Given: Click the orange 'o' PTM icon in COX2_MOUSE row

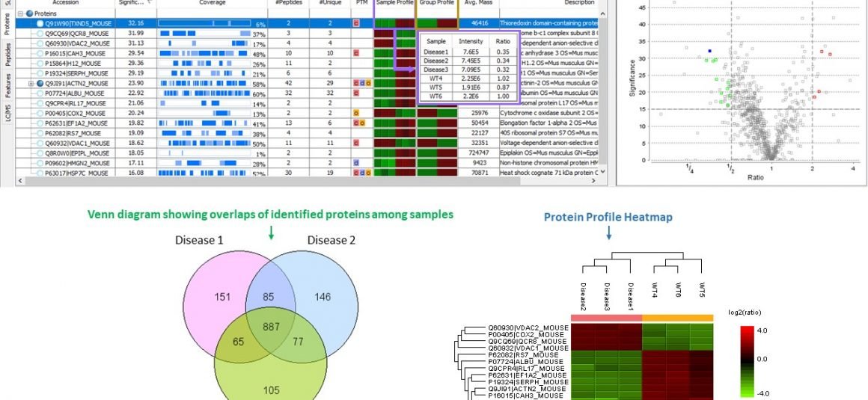Looking at the screenshot, I should point(356,114).
